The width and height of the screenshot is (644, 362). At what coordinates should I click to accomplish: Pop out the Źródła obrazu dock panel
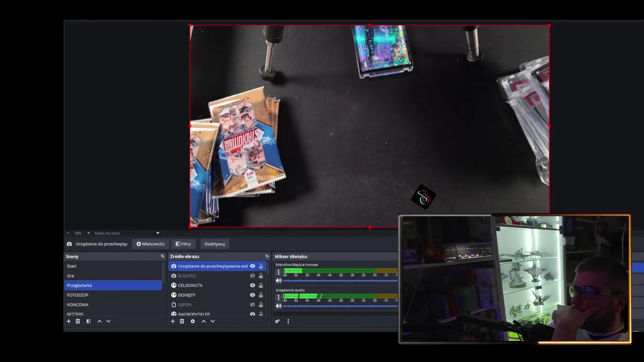point(267,256)
